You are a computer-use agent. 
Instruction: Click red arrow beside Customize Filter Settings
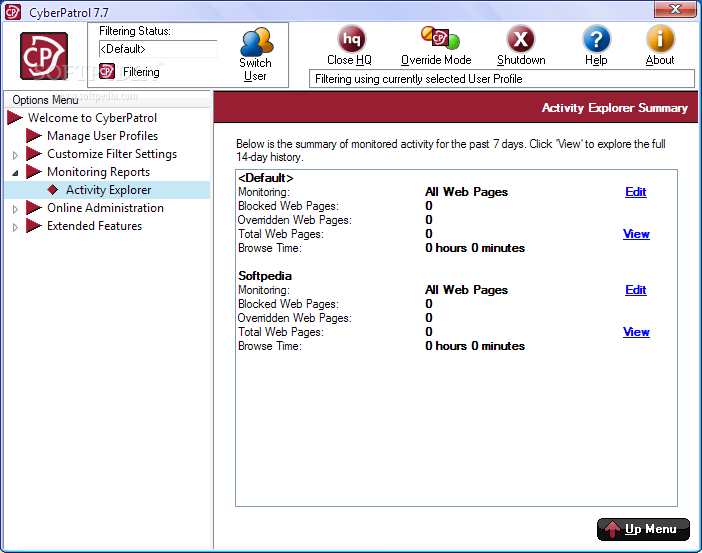click(34, 154)
